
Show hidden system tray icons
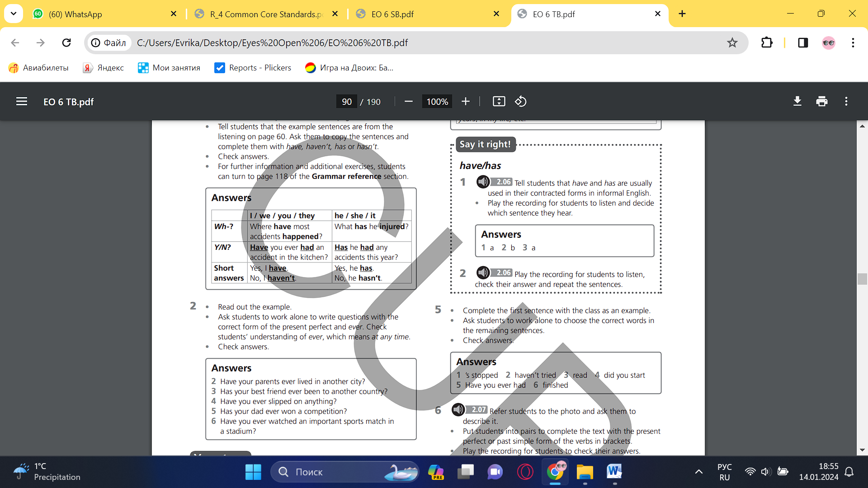(698, 472)
